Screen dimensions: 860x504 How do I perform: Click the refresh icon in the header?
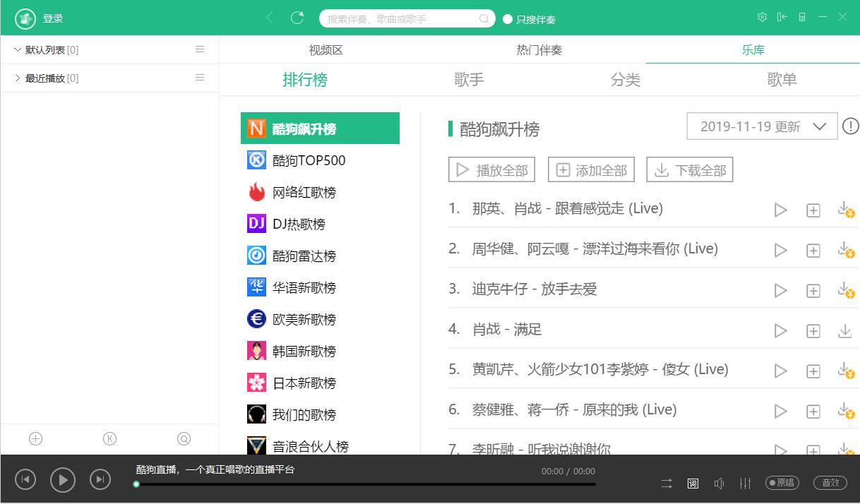pyautogui.click(x=297, y=18)
